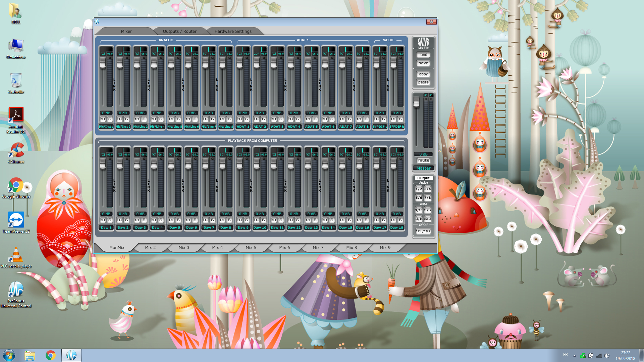Mute the Daw 5 playback channel
644x362 pixels.
click(171, 220)
